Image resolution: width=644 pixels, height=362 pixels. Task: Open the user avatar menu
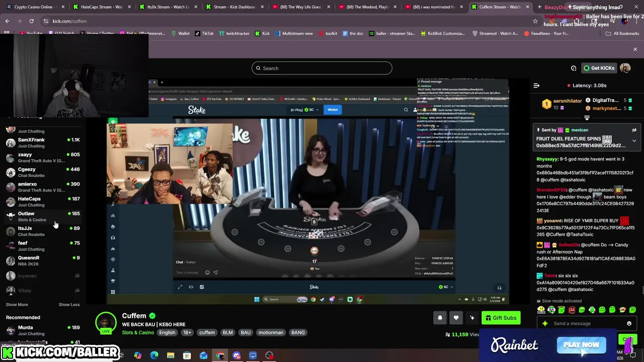[x=625, y=68]
